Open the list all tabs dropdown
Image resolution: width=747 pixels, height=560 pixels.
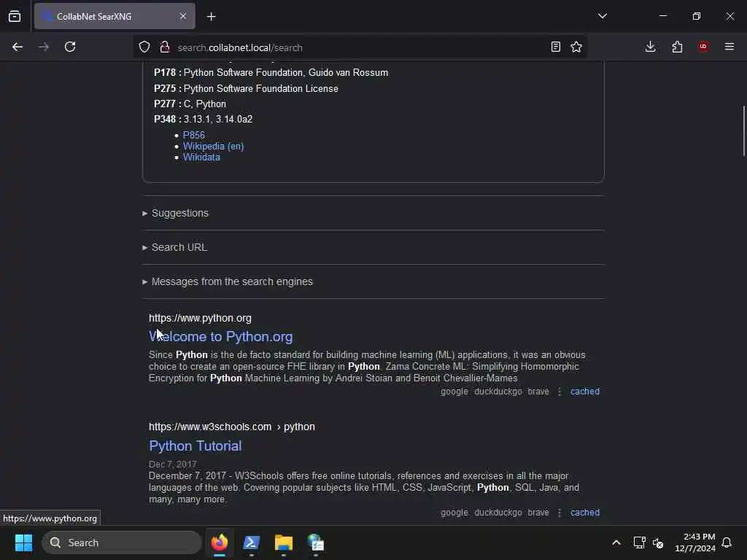coord(602,16)
